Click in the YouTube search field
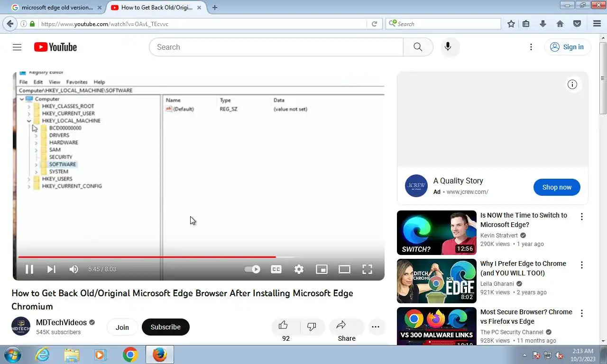This screenshot has width=607, height=364. point(276,47)
